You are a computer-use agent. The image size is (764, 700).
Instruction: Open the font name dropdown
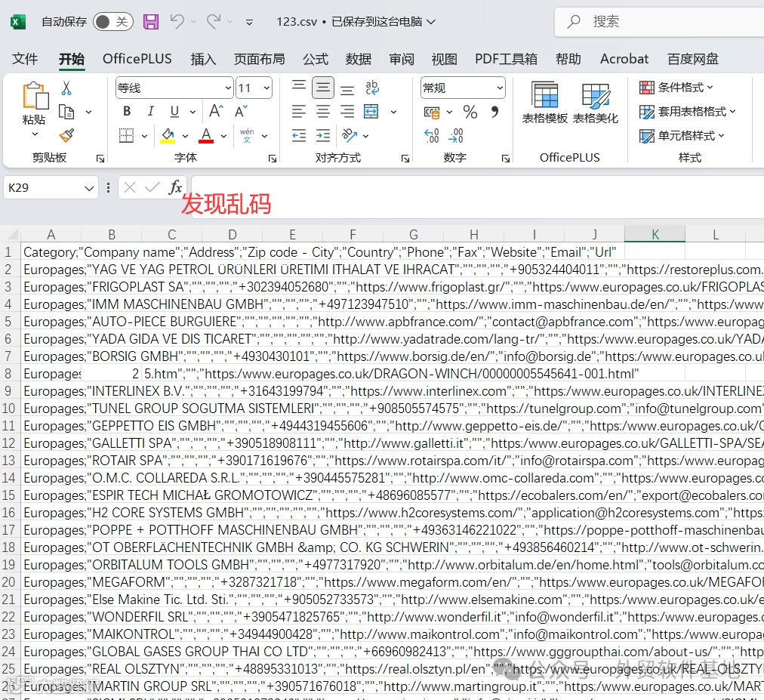229,88
